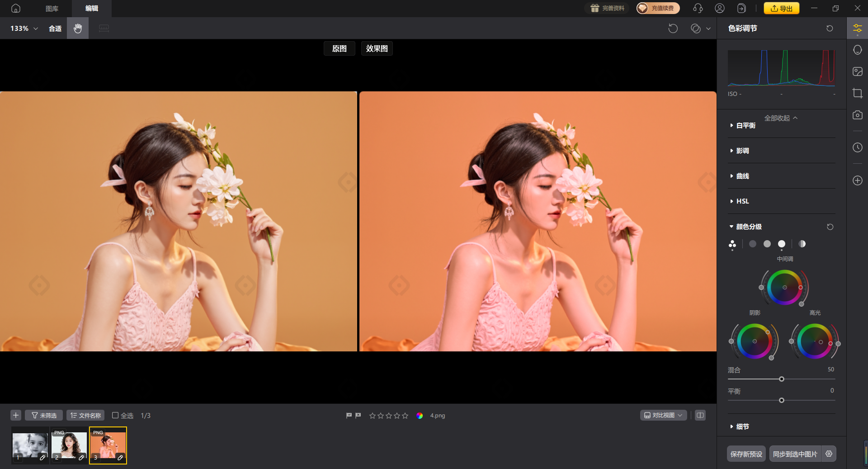The width and height of the screenshot is (868, 469).
Task: Open the 对比视图 compare view dropdown
Action: (x=663, y=415)
